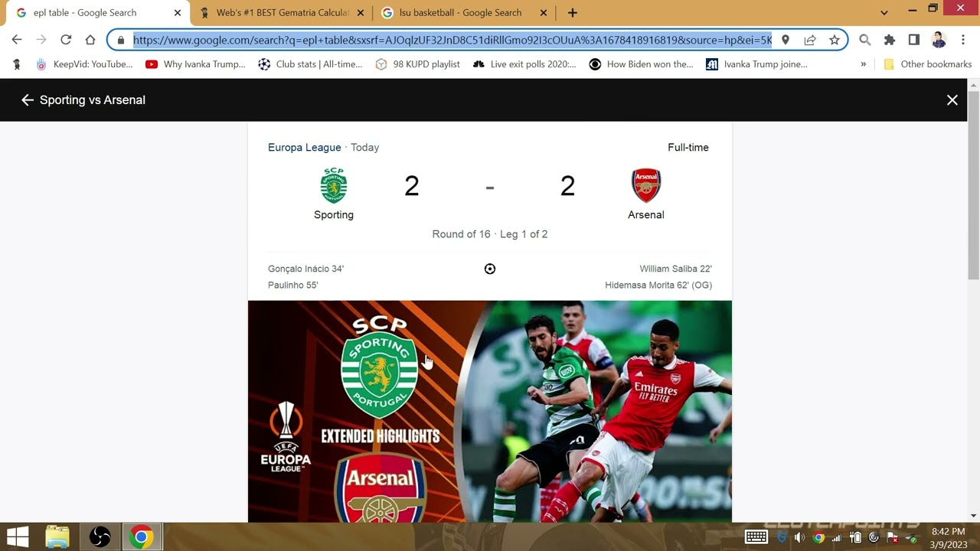Screen dimensions: 980x551
Task: Open 98 KUPD playlist bookmark
Action: (x=417, y=64)
